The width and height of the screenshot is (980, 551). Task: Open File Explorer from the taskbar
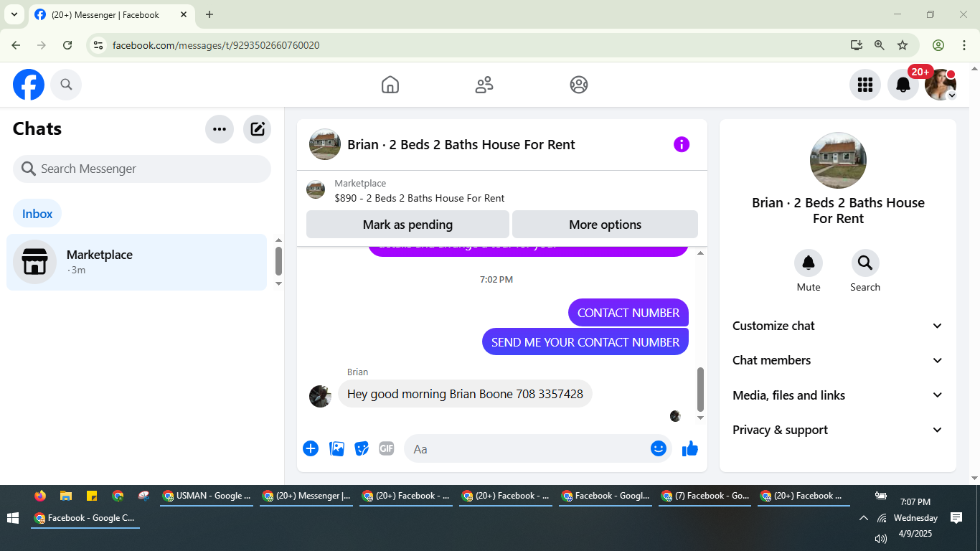66,496
